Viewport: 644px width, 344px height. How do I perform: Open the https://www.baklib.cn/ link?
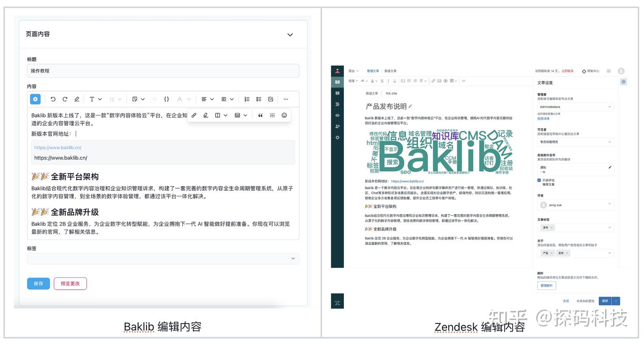click(58, 147)
